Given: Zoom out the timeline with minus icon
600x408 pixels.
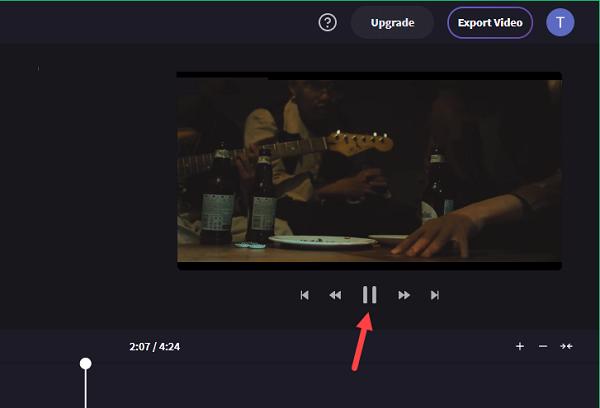Looking at the screenshot, I should point(543,346).
